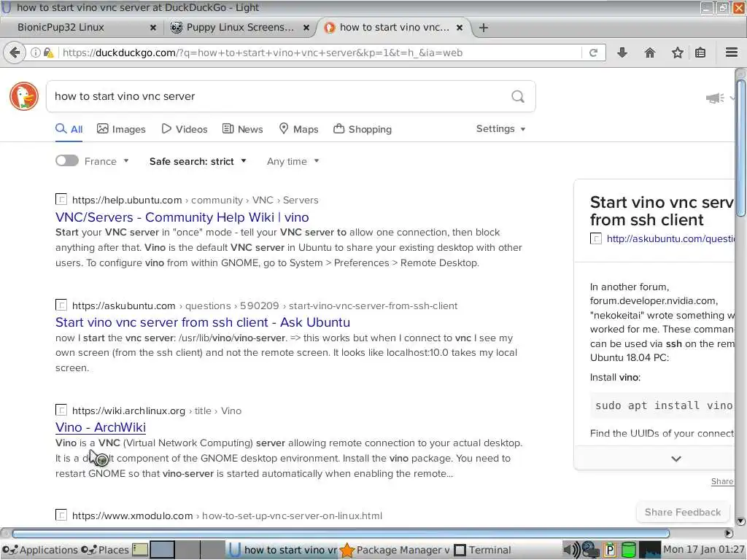This screenshot has width=747, height=560.
Task: Click the favicon beside help.ubuntu.com result
Action: (61, 199)
